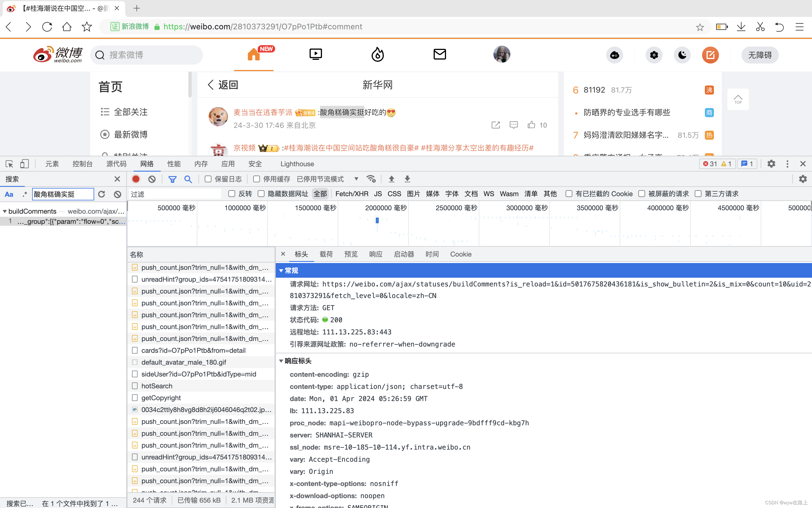The width and height of the screenshot is (812, 508).
Task: Switch to 控制台 DevTools tab
Action: pos(83,164)
